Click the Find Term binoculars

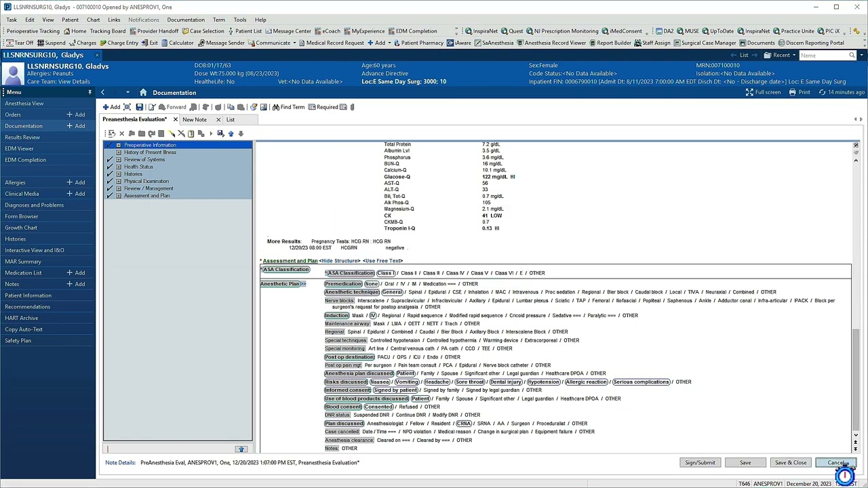pyautogui.click(x=288, y=107)
